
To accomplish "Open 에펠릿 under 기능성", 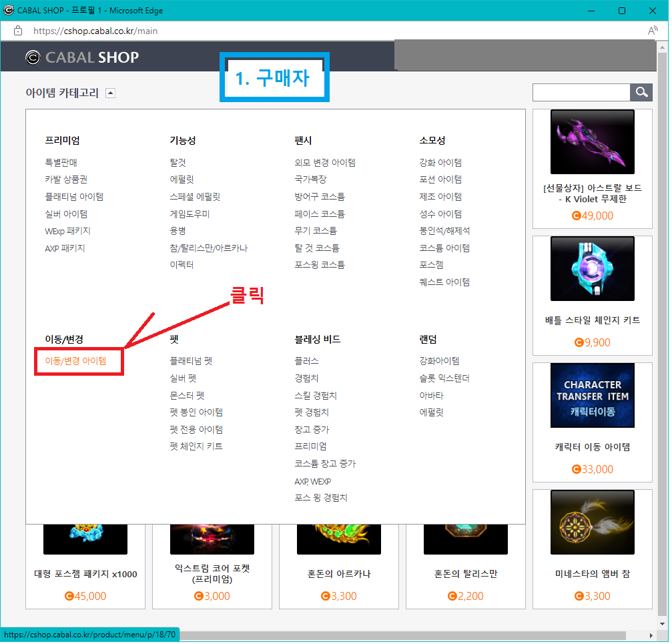I will [x=183, y=180].
